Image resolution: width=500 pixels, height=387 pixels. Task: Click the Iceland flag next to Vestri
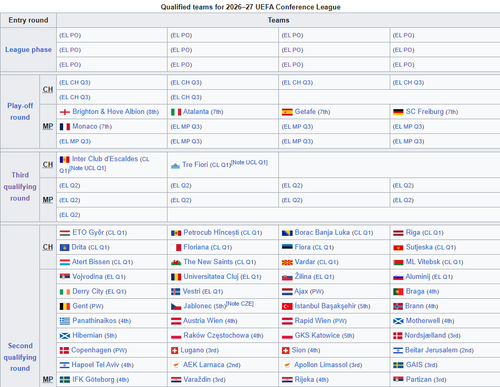point(175,292)
